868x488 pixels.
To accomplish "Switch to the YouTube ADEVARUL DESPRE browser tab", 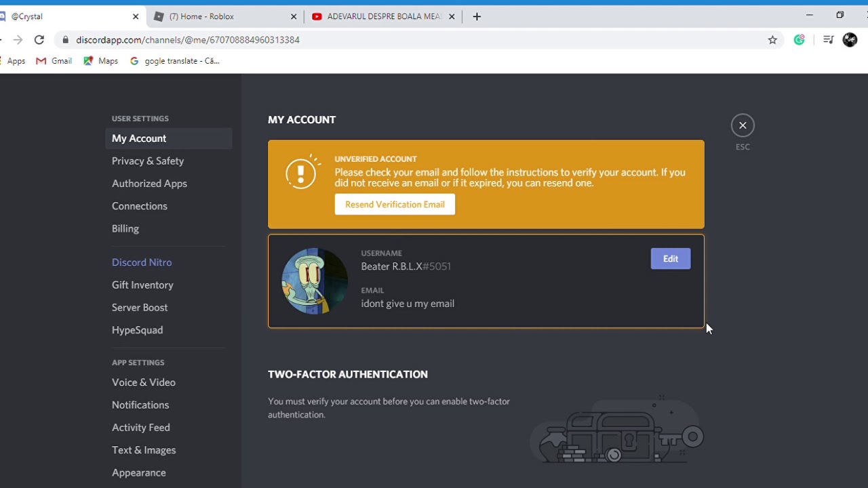I will tap(383, 16).
